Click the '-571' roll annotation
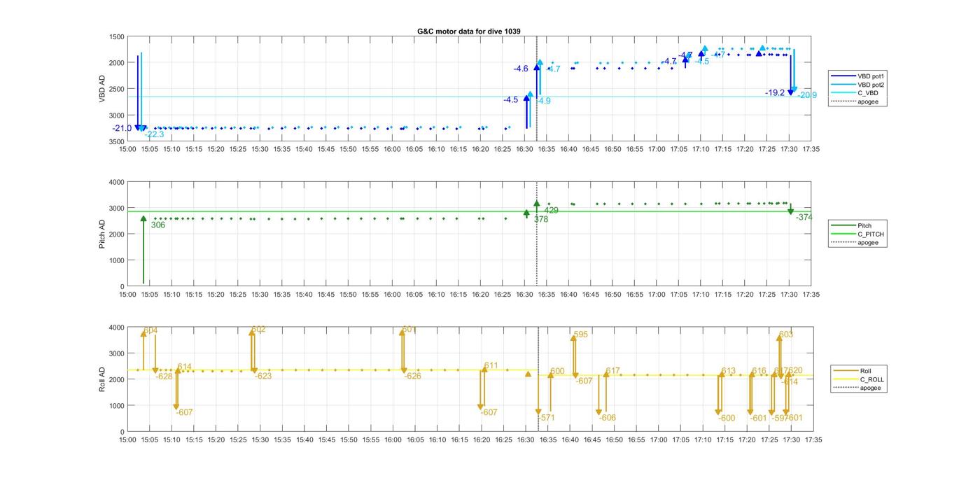Screen dimensions: 980x485 pyautogui.click(x=546, y=418)
